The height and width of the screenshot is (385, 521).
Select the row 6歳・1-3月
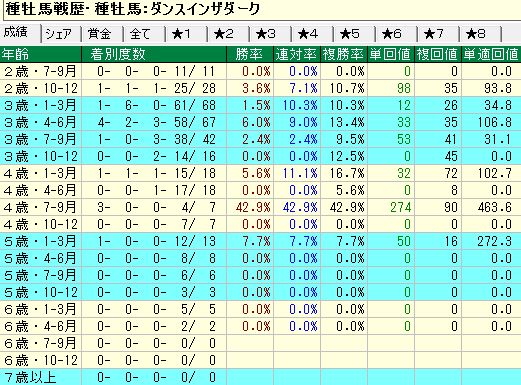point(260,309)
